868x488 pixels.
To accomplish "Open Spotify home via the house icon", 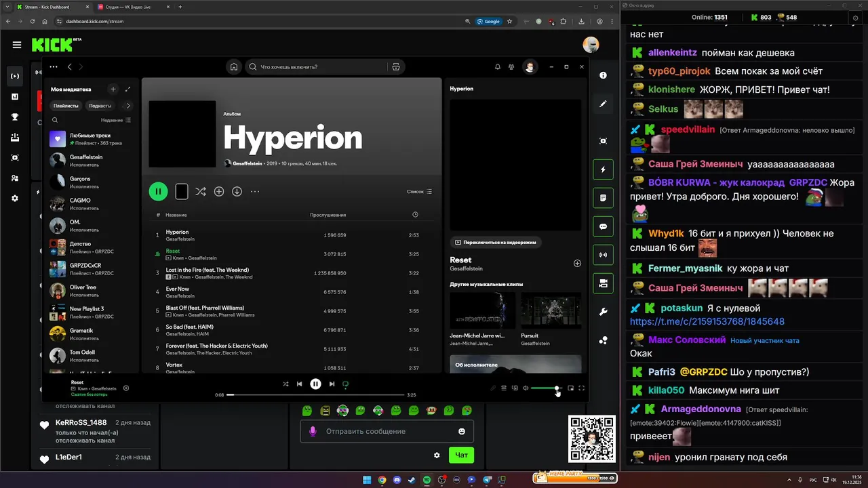I will 234,66.
